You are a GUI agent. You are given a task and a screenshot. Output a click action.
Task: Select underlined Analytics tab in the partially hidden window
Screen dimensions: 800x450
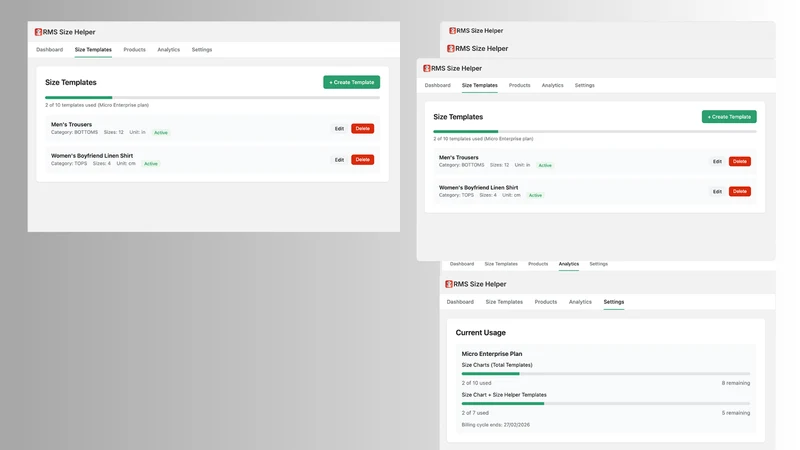tap(569, 264)
